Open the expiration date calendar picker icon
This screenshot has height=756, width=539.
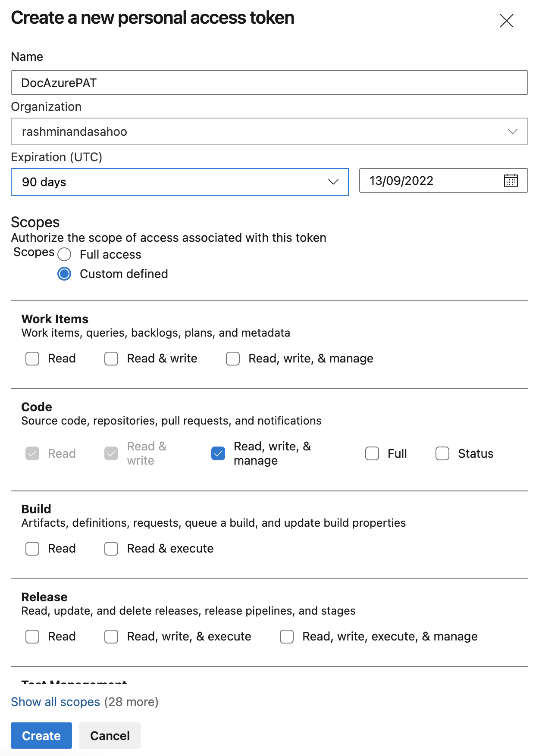(511, 180)
